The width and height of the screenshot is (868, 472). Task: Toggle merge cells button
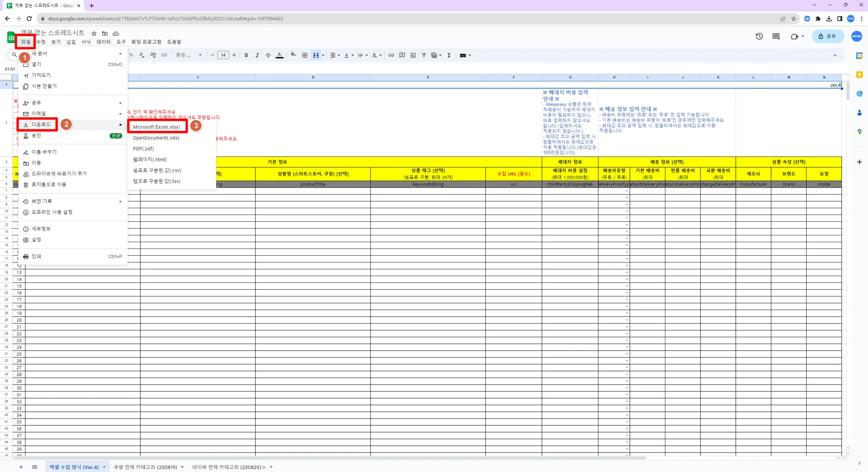pos(316,55)
